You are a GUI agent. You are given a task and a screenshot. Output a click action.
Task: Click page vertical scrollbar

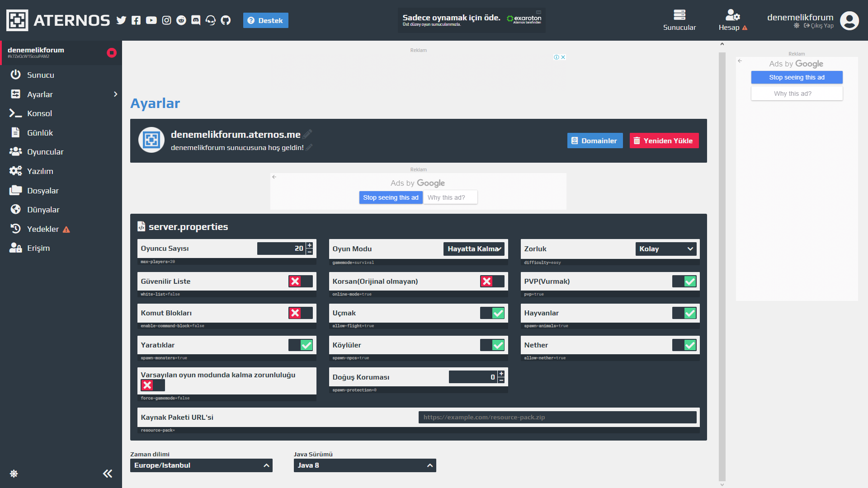pos(722,267)
